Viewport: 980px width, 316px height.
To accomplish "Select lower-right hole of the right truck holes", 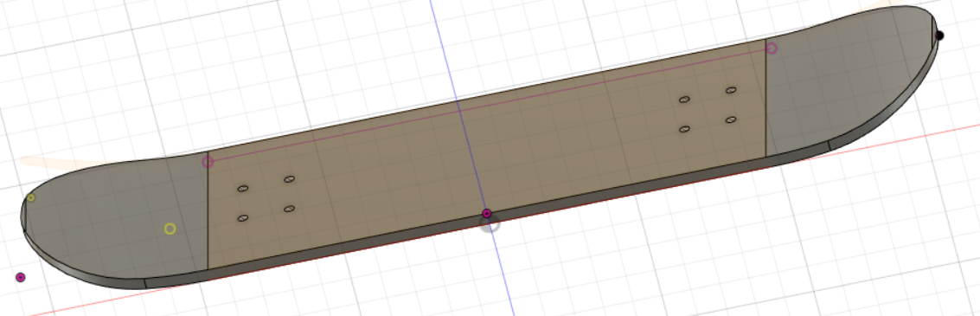I will tap(731, 119).
